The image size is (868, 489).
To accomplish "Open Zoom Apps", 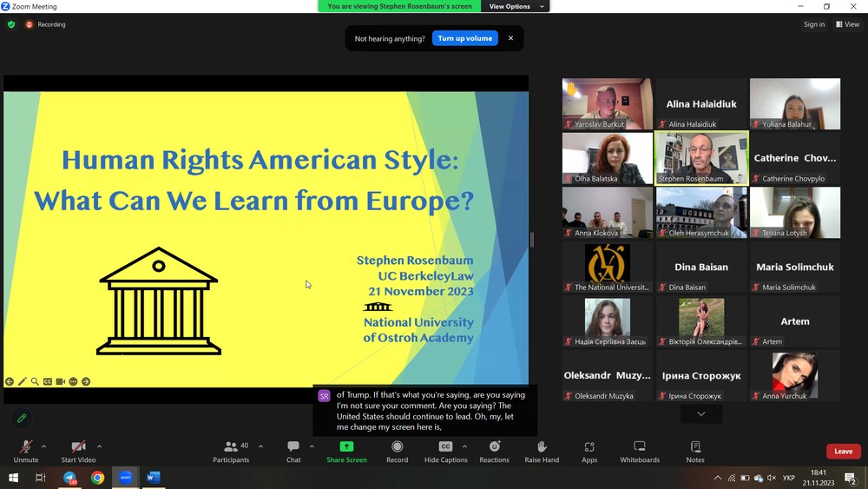I will pyautogui.click(x=589, y=450).
